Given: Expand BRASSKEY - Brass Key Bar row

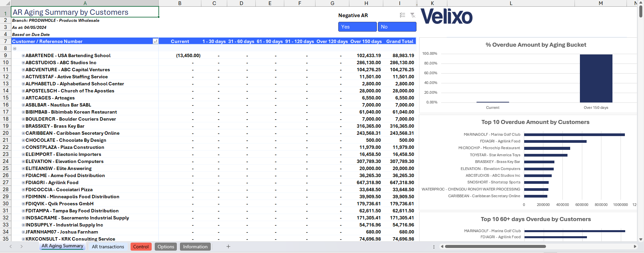Looking at the screenshot, I should coord(23,126).
